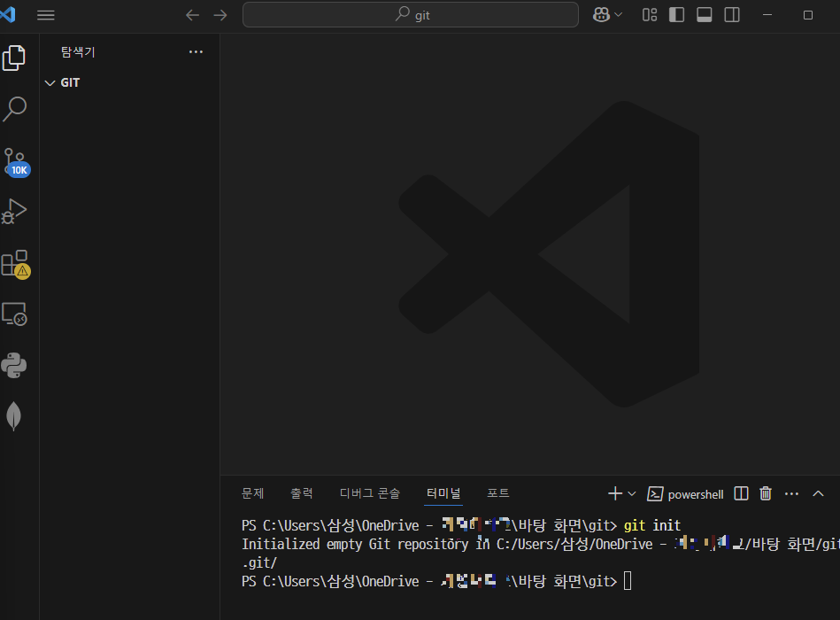Click the '.git/' terminal output line
Viewport: 840px width, 620px height.
(x=259, y=562)
